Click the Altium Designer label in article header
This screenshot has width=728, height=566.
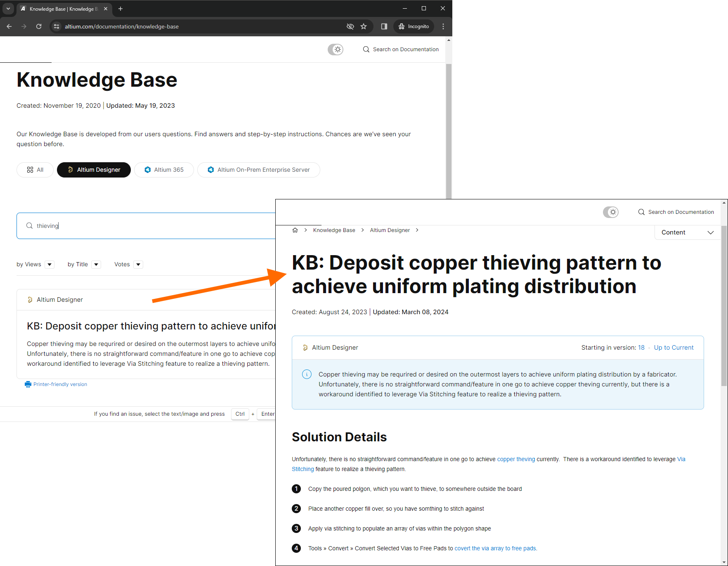click(335, 348)
